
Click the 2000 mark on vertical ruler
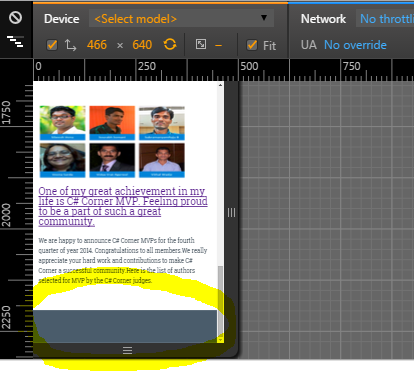point(6,215)
